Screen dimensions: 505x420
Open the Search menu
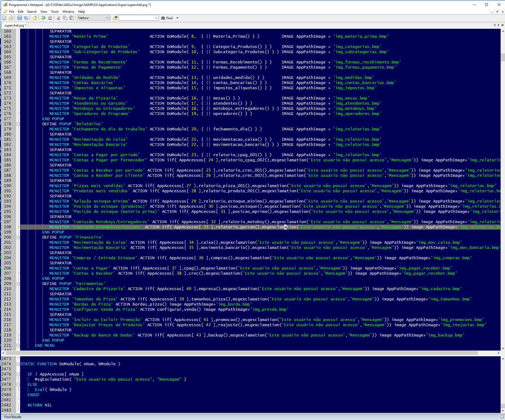pyautogui.click(x=32, y=12)
